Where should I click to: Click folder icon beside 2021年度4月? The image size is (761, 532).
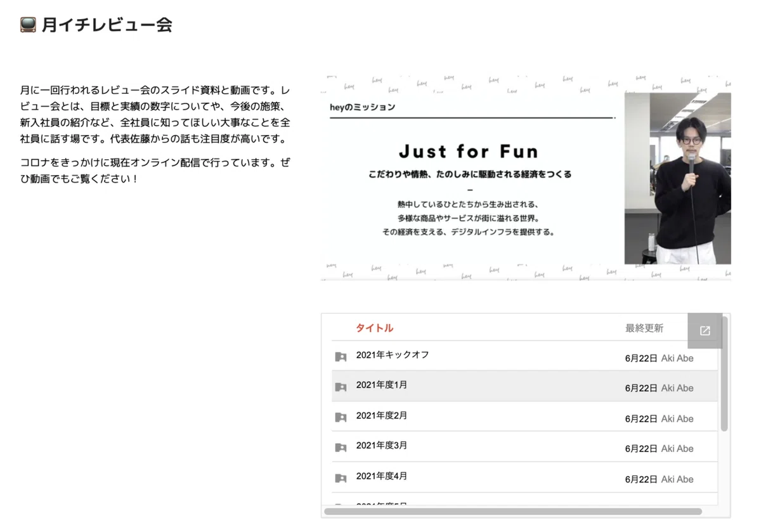click(341, 478)
